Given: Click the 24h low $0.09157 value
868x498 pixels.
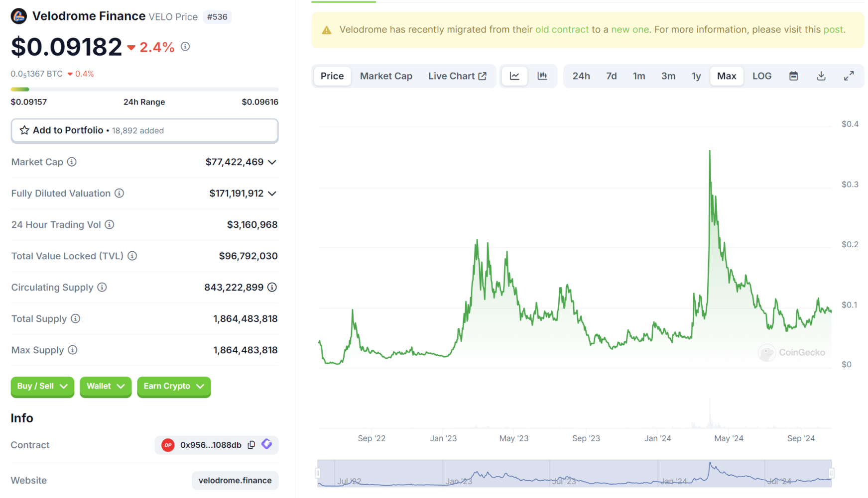Looking at the screenshot, I should click(29, 102).
